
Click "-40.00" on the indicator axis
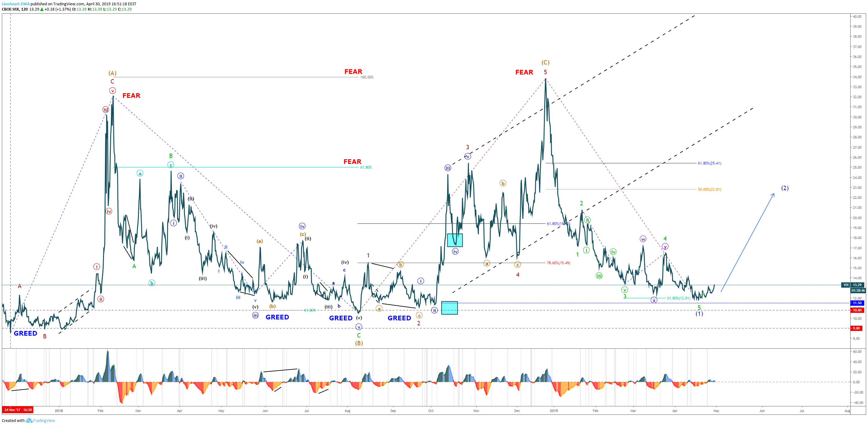(x=858, y=402)
